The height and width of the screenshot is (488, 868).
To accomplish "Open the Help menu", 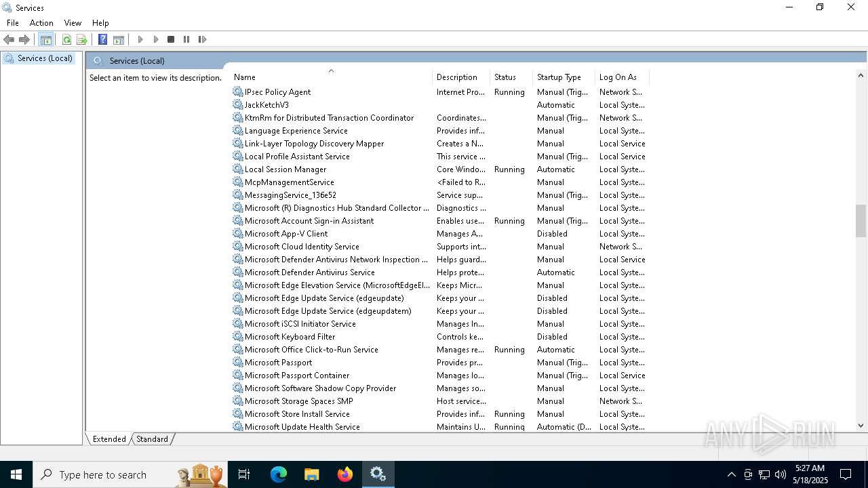I will click(x=100, y=23).
